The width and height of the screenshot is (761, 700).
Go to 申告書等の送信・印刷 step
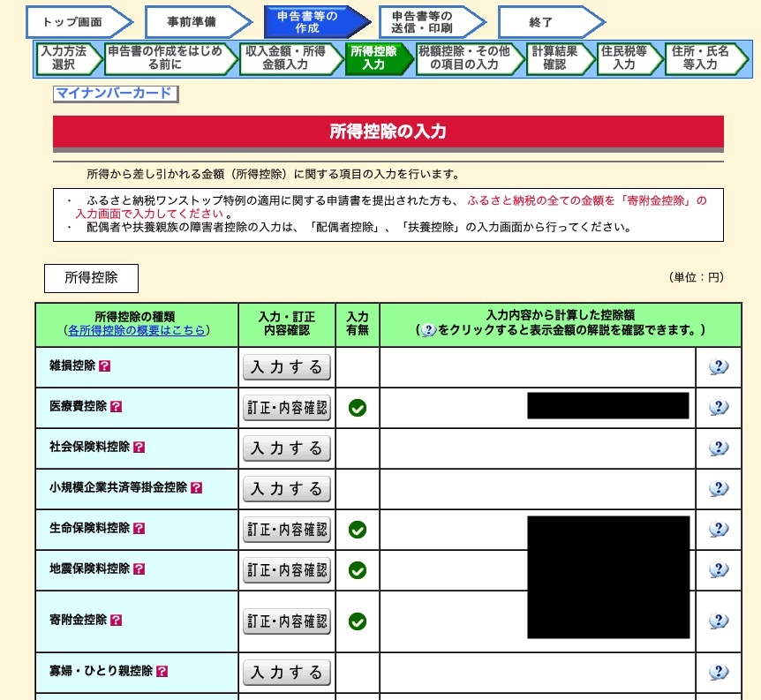coord(432,22)
